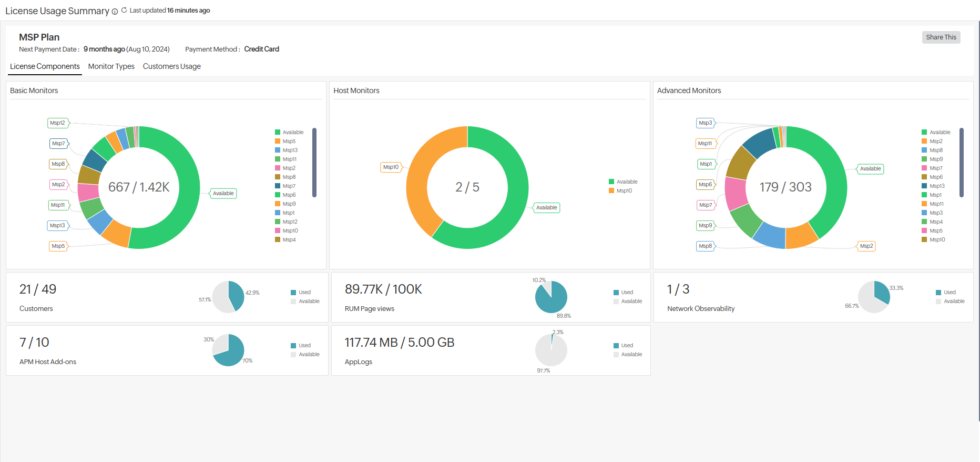Open the Customers Usage tab
Image resolution: width=980 pixels, height=462 pixels.
click(x=171, y=66)
